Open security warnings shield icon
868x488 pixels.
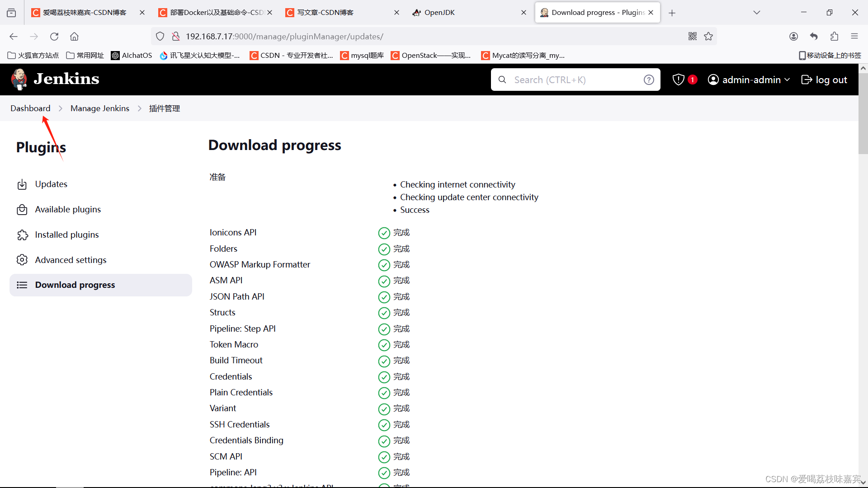click(x=678, y=80)
